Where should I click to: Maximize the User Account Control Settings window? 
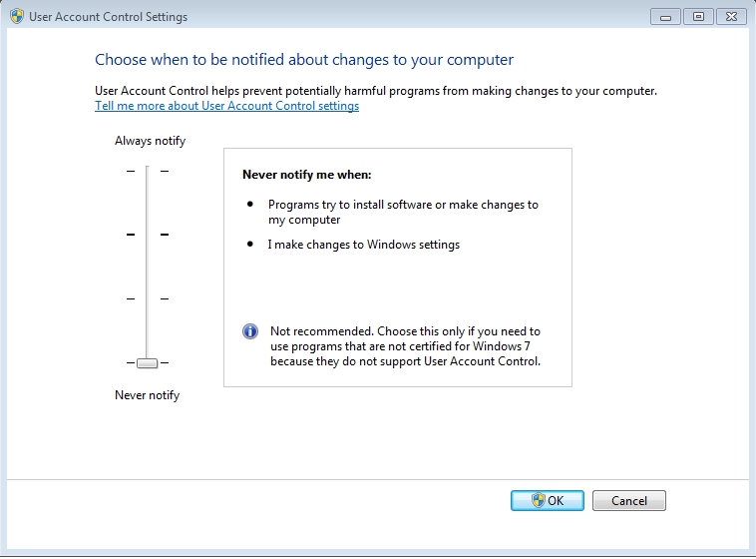(698, 17)
